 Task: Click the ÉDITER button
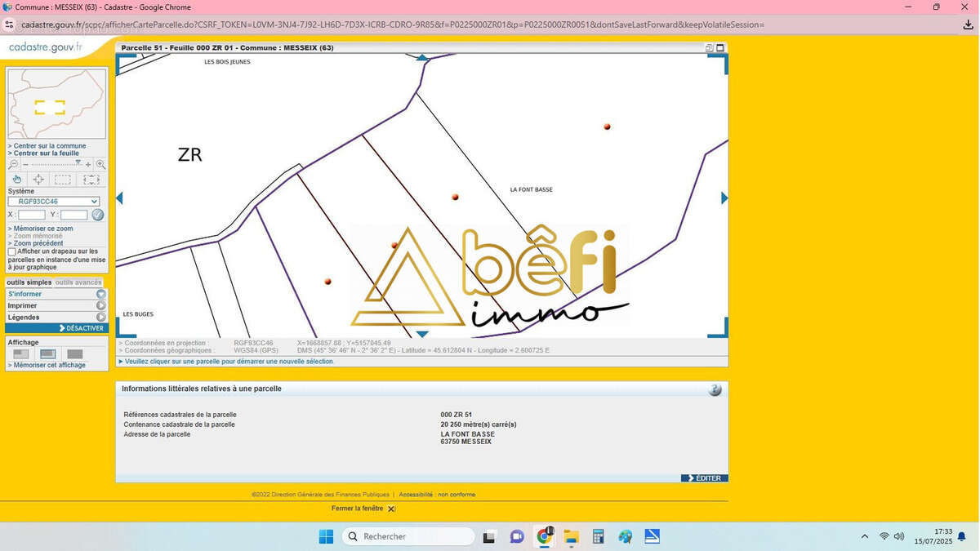[x=705, y=478]
